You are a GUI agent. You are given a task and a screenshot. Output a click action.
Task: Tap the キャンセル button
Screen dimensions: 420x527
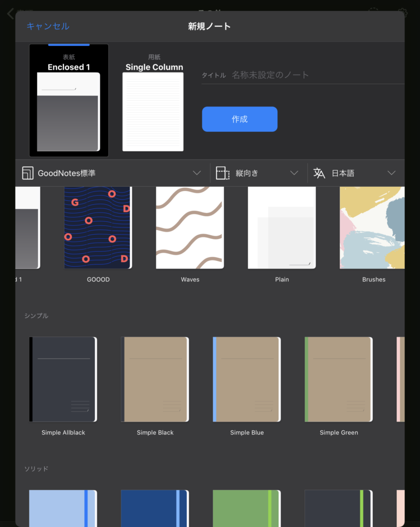(x=48, y=26)
